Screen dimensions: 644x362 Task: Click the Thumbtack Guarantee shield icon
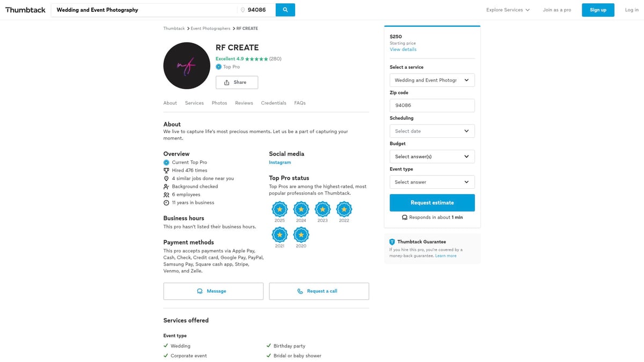coord(392,242)
